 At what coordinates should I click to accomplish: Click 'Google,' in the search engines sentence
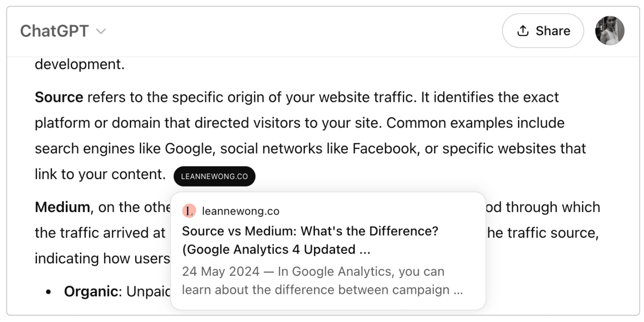[190, 148]
